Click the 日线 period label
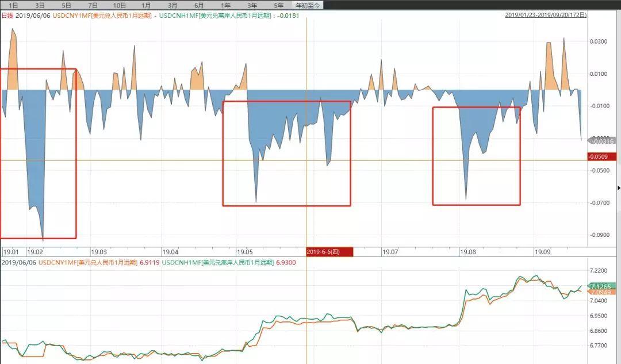 tap(7, 16)
